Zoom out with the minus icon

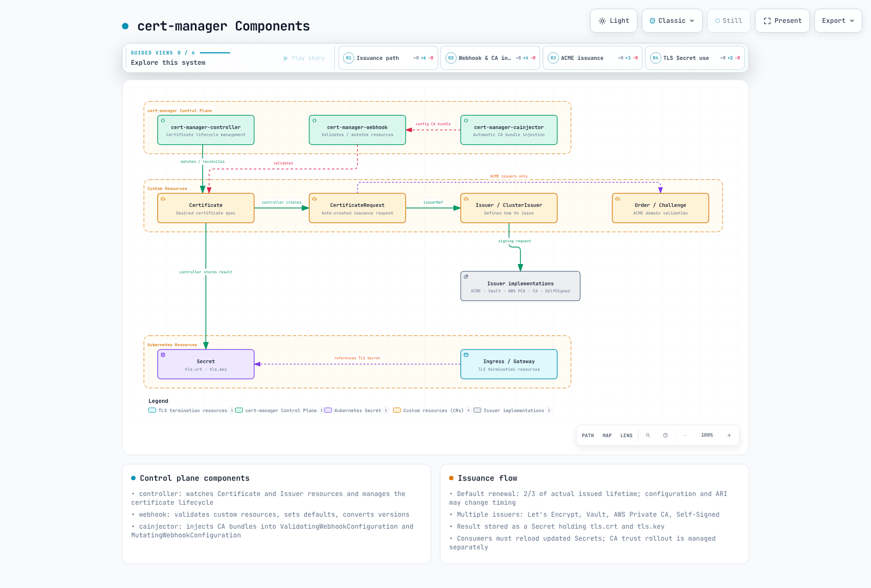685,436
